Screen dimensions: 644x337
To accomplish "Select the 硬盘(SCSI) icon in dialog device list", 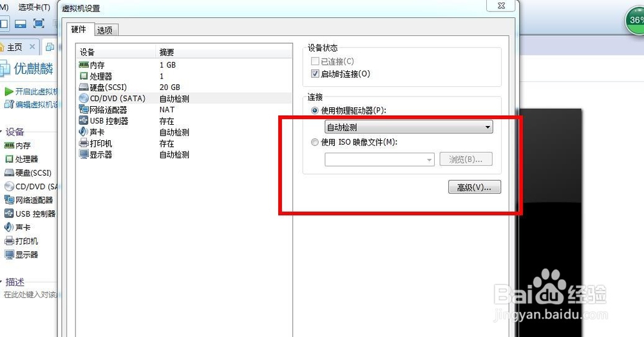I will 84,87.
